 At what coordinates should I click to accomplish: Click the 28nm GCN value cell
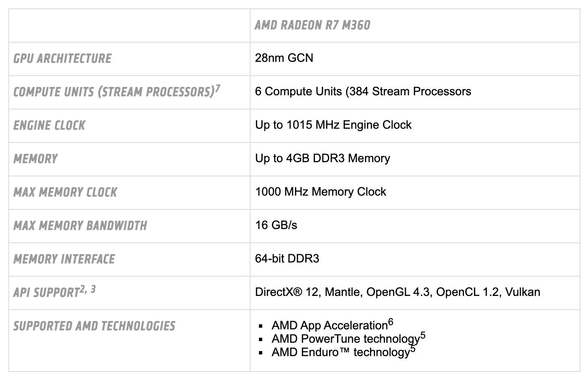[x=284, y=58]
